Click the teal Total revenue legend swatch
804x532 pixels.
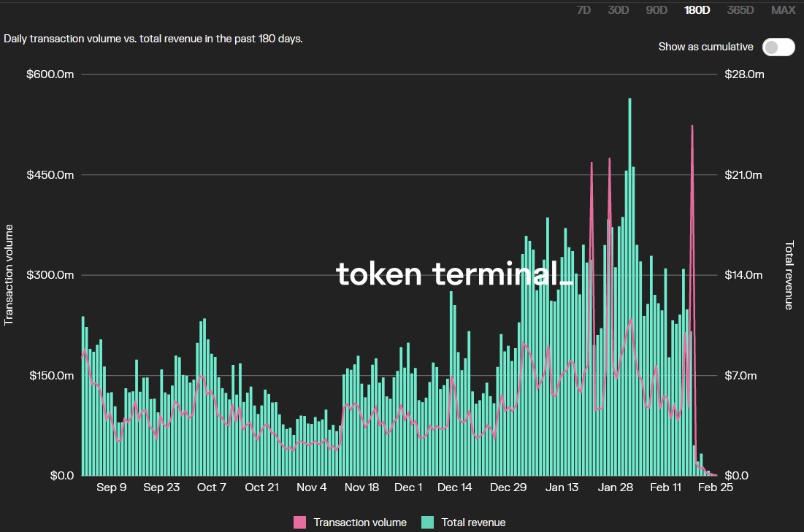[427, 522]
